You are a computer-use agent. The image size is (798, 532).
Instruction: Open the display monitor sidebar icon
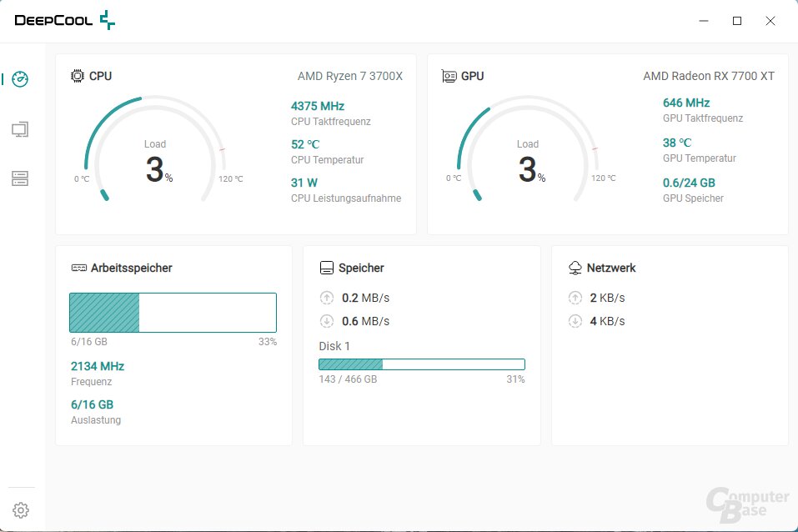[21, 129]
